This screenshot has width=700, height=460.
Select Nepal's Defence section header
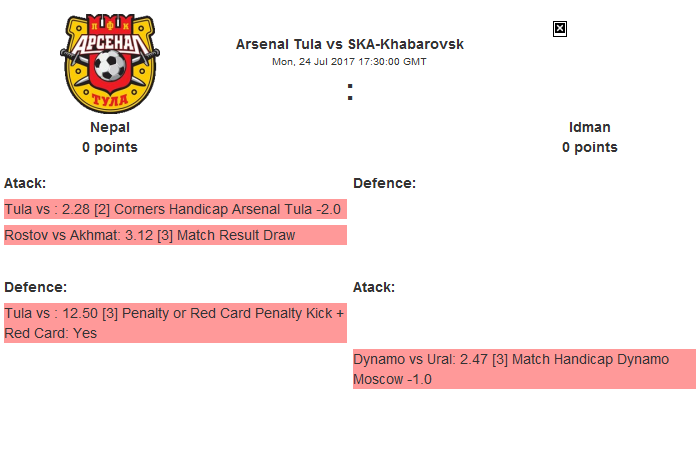(36, 287)
